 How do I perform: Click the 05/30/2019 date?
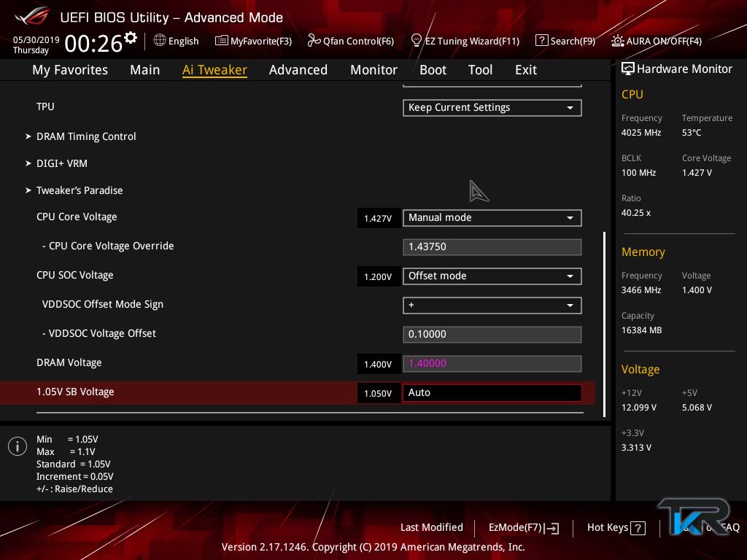(36, 40)
